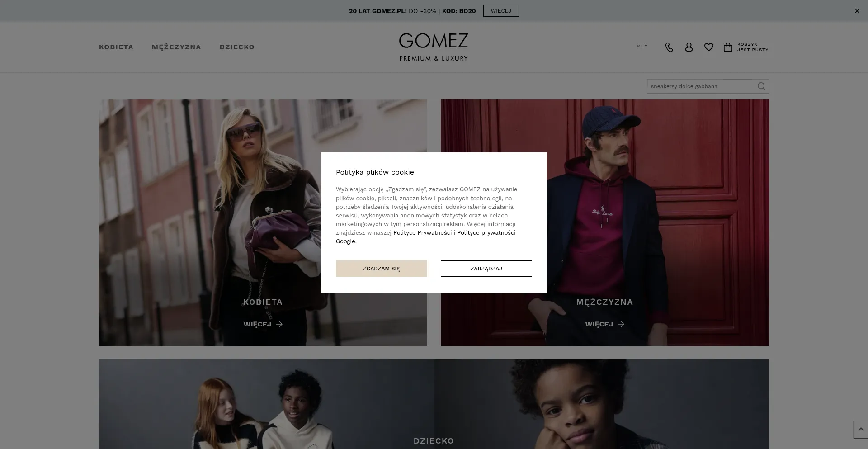This screenshot has height=449, width=868.
Task: Open the wishlist heart icon
Action: coord(708,47)
